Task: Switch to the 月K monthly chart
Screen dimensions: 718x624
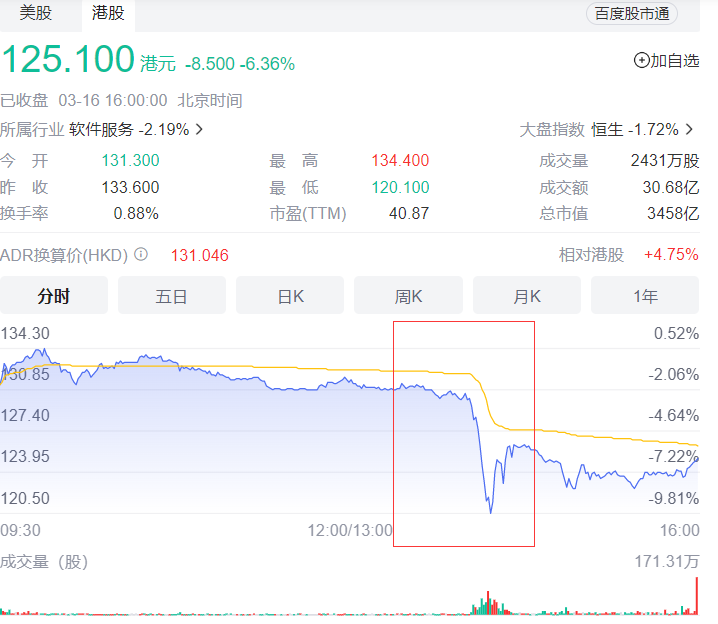Action: pyautogui.click(x=527, y=296)
